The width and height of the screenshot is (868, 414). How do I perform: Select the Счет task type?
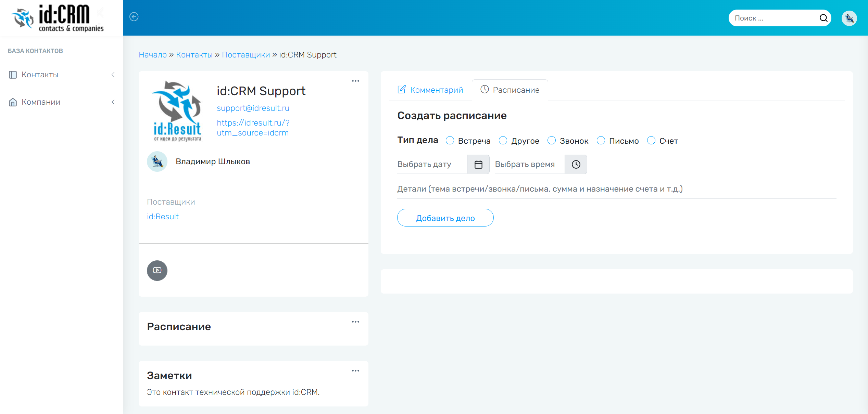coord(651,141)
